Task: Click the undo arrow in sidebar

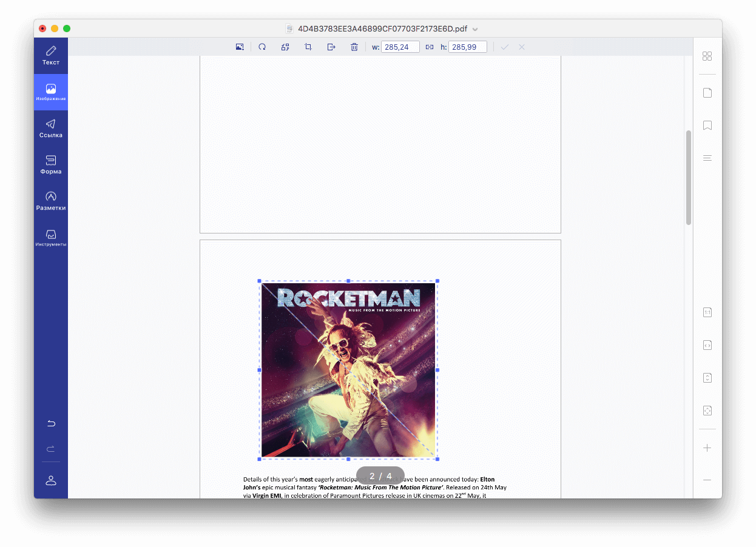Action: click(51, 423)
